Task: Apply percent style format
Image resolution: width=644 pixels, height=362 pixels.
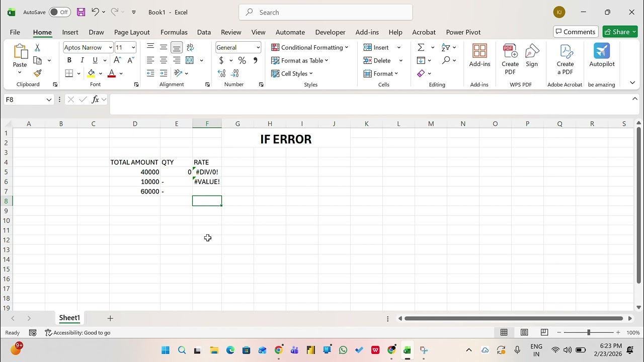Action: pyautogui.click(x=242, y=60)
